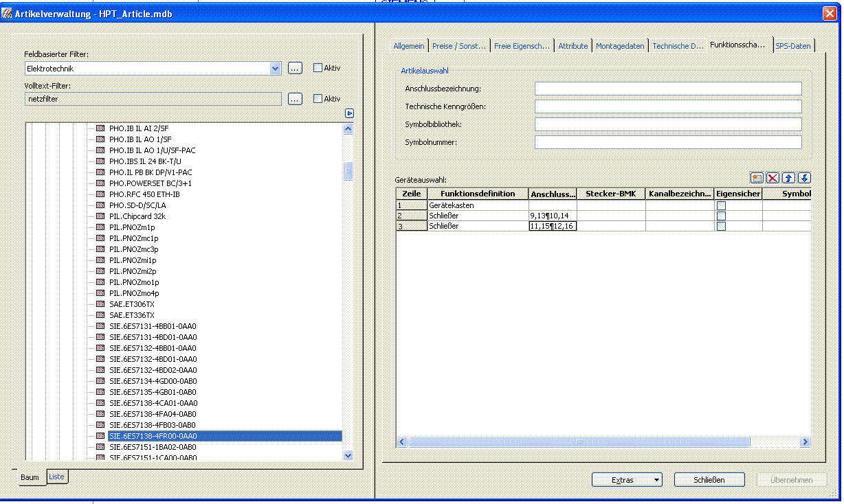Click the … button next to Volltext-Filter
This screenshot has height=504, width=844.
[x=295, y=99]
